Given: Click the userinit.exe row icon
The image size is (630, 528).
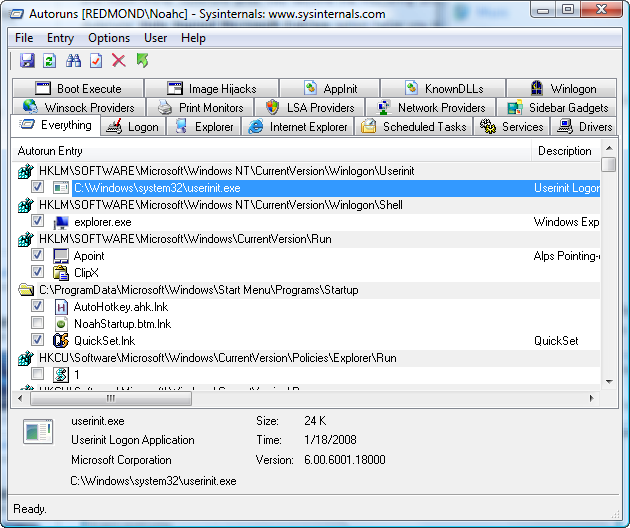Looking at the screenshot, I should pyautogui.click(x=61, y=188).
